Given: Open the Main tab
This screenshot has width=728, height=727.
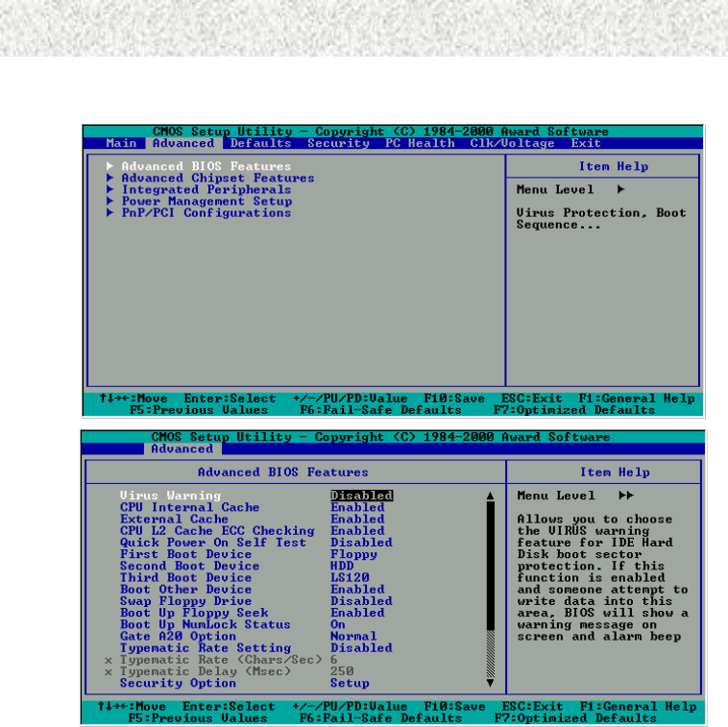Looking at the screenshot, I should coord(121,143).
